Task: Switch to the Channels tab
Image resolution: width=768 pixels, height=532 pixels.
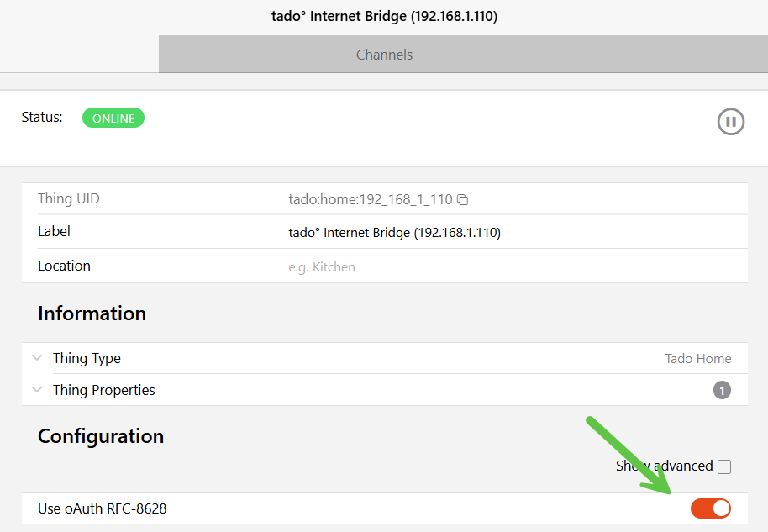Action: click(x=384, y=55)
